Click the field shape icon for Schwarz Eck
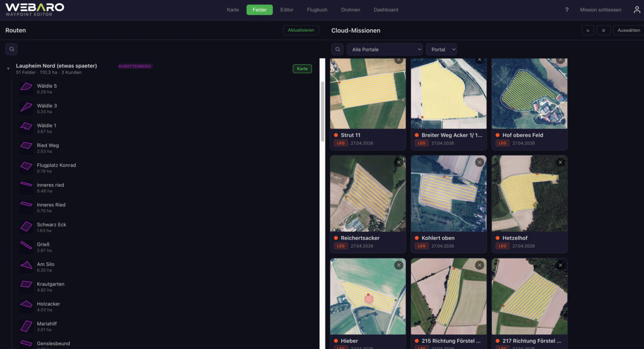This screenshot has width=644, height=349. click(x=26, y=226)
